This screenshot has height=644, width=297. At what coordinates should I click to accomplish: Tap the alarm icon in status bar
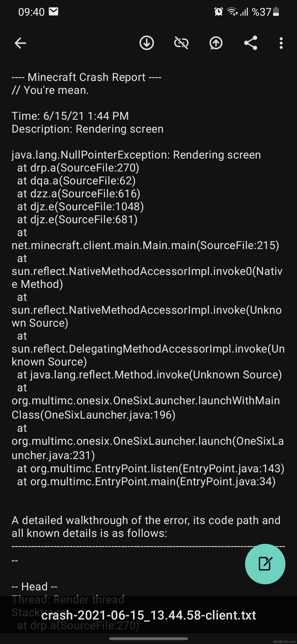point(219,12)
